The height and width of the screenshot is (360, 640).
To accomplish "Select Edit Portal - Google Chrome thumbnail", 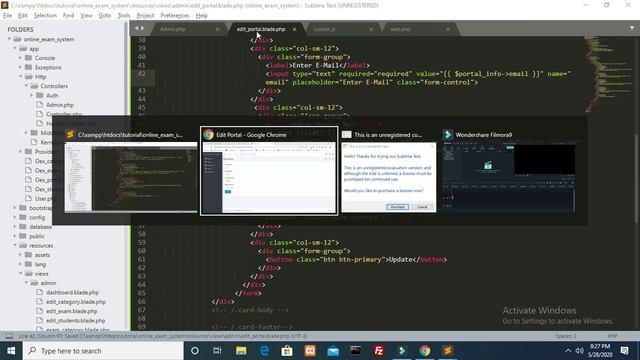I will pyautogui.click(x=269, y=171).
